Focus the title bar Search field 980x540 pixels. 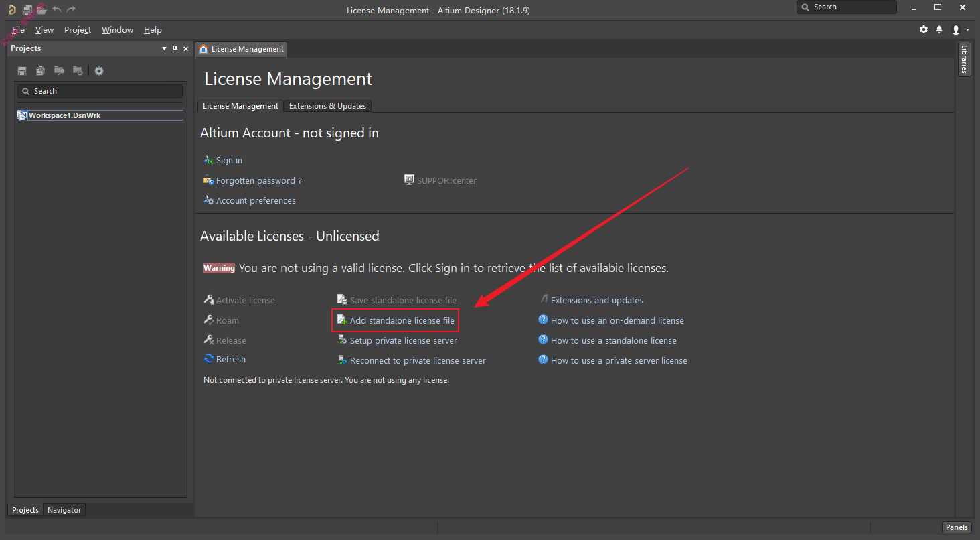tap(847, 7)
